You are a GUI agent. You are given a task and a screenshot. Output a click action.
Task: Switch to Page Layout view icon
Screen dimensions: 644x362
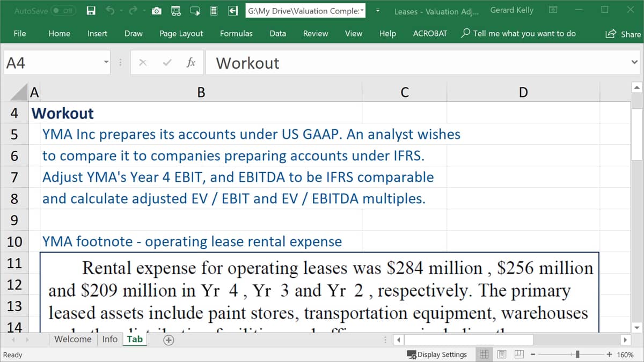502,354
